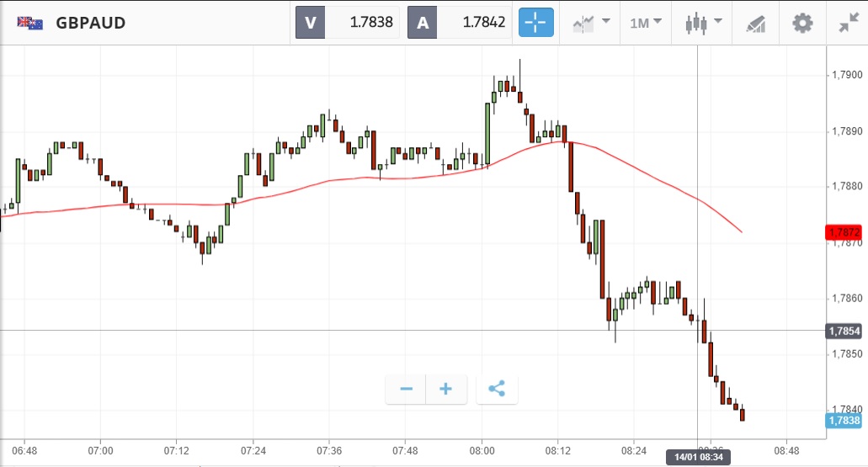Screen dimensions: 868x467
Task: Click the 1.7900 level on price axis
Action: 846,75
